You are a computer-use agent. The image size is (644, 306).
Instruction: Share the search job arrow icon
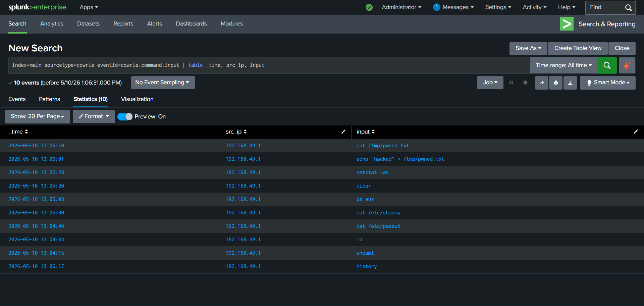point(542,83)
